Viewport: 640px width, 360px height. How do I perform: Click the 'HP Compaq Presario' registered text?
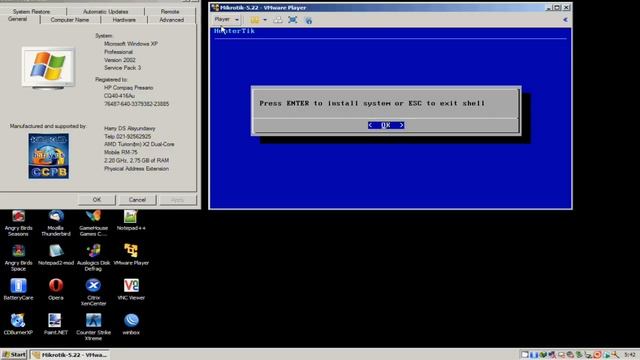pyautogui.click(x=129, y=88)
